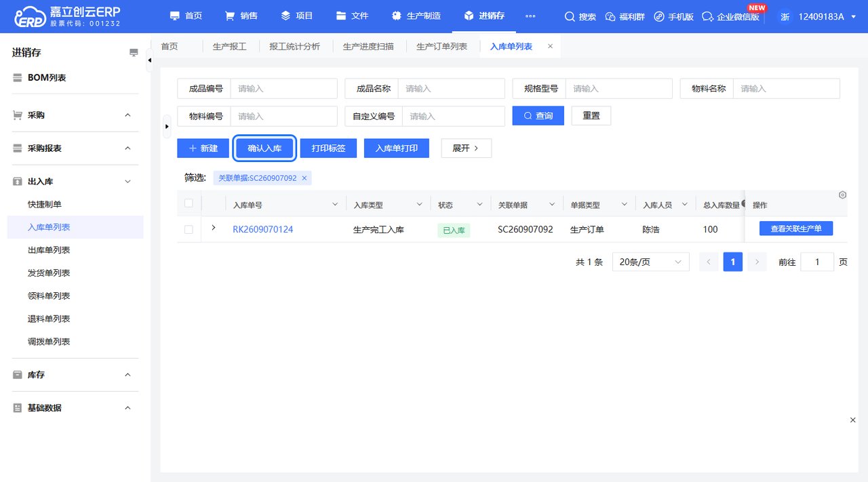Open the table column settings gear
Screen dimensions: 868x482
pyautogui.click(x=842, y=195)
